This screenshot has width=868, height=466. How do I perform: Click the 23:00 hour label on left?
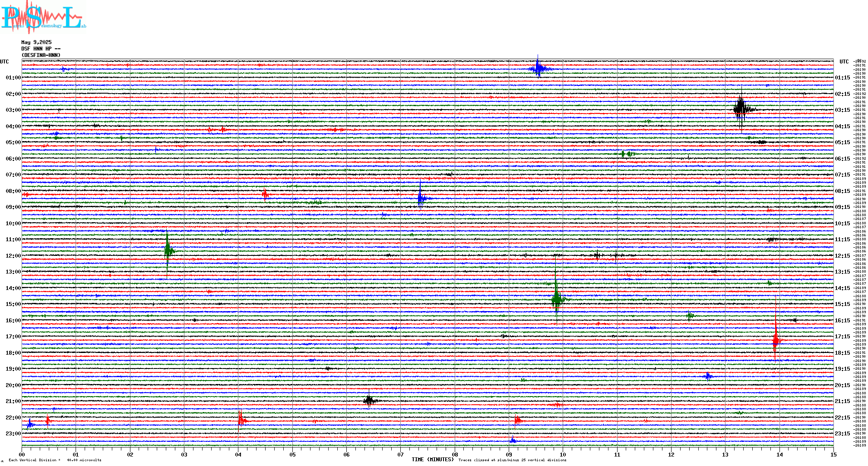[x=13, y=434]
